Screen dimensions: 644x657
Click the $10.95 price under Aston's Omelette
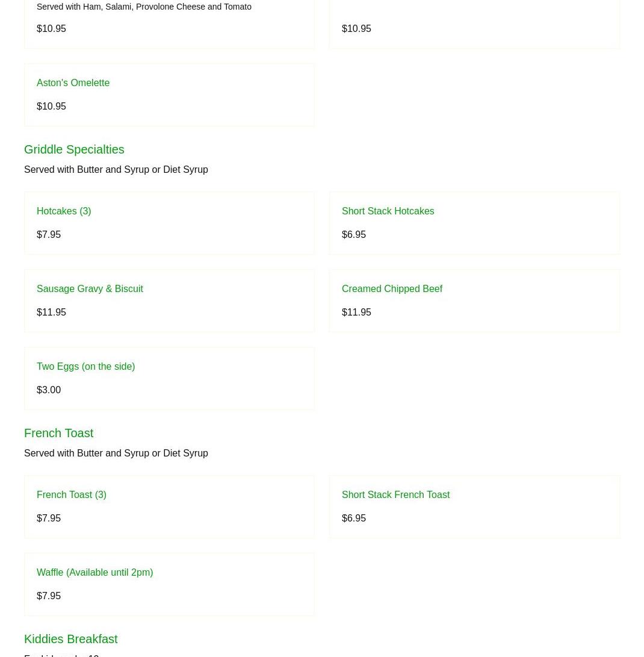tap(51, 107)
